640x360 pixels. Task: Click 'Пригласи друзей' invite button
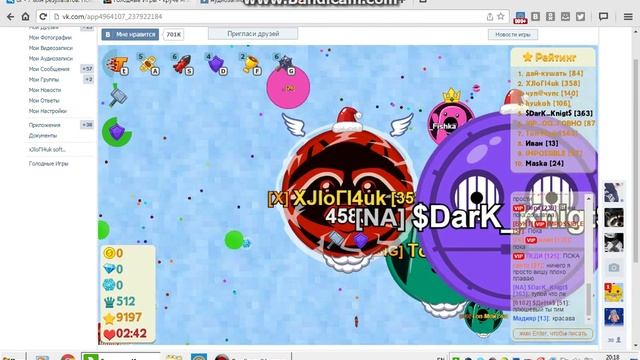253,34
